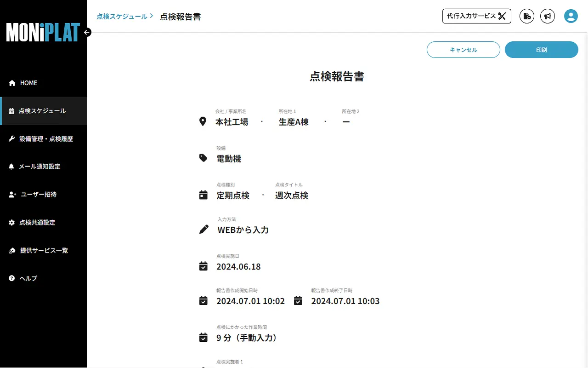The width and height of the screenshot is (588, 368).
Task: Collapse the sidebar with the arrow toggle
Action: (x=87, y=32)
